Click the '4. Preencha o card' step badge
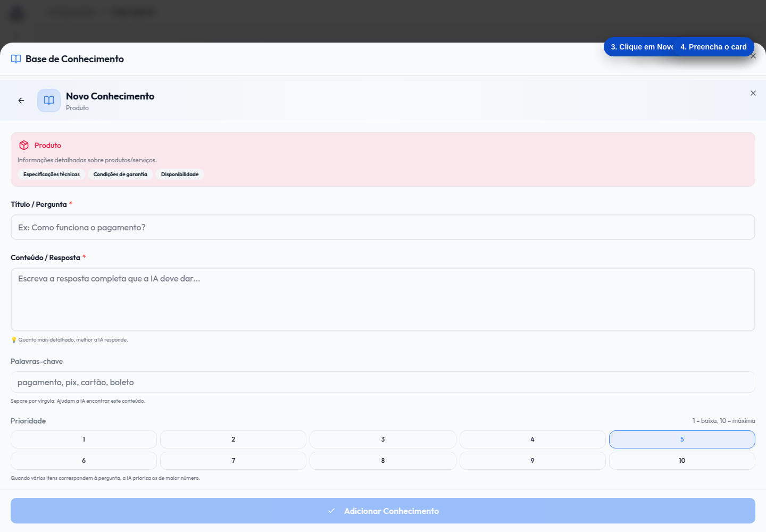Screen dimensions: 766x532 (x=714, y=47)
